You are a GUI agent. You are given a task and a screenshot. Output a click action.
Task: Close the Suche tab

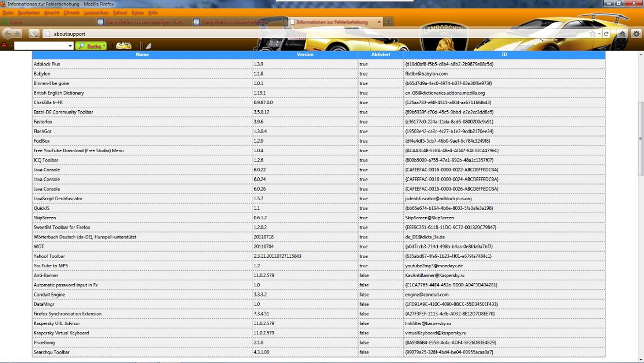click(x=92, y=22)
